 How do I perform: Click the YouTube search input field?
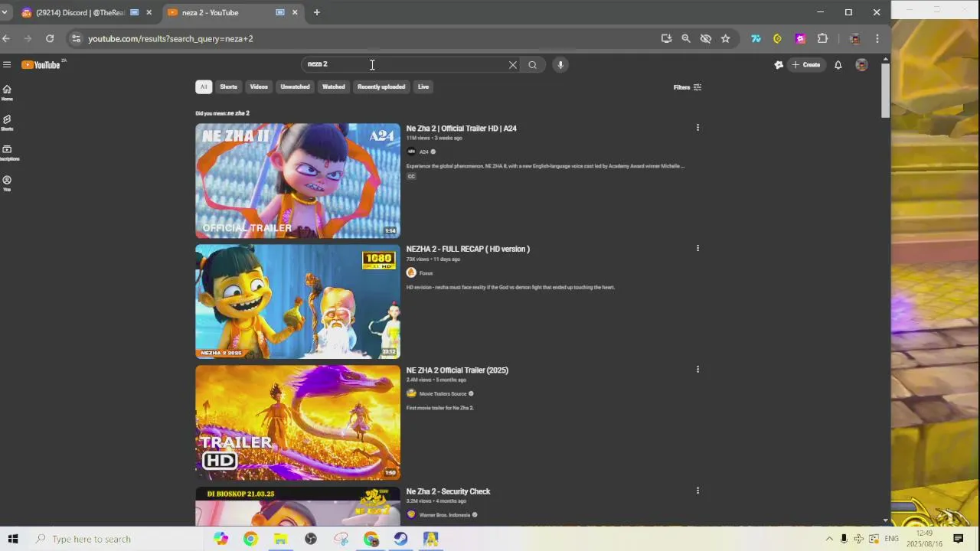pos(404,65)
